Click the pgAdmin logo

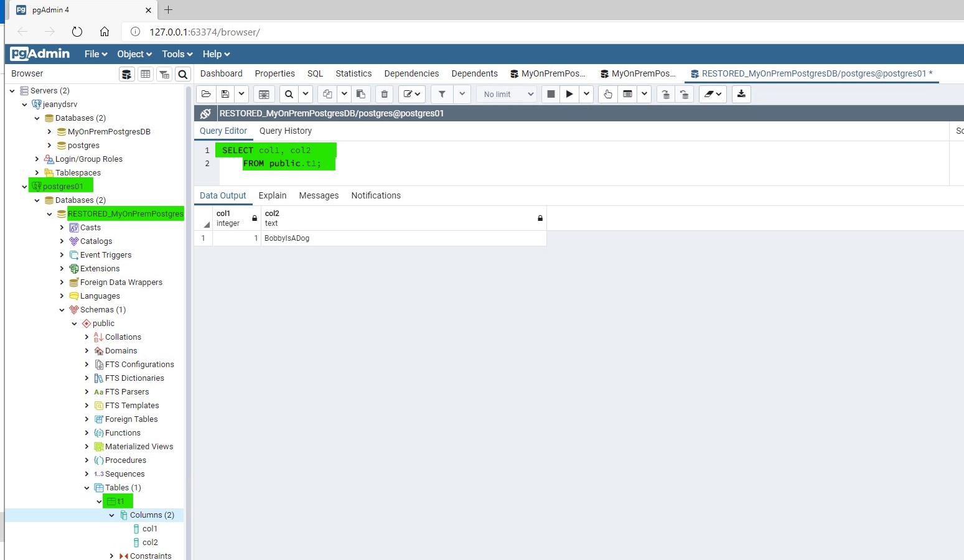tap(40, 54)
